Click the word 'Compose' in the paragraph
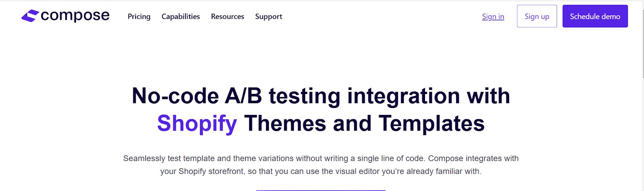Viewport: 644px width, 191px height. [x=445, y=158]
